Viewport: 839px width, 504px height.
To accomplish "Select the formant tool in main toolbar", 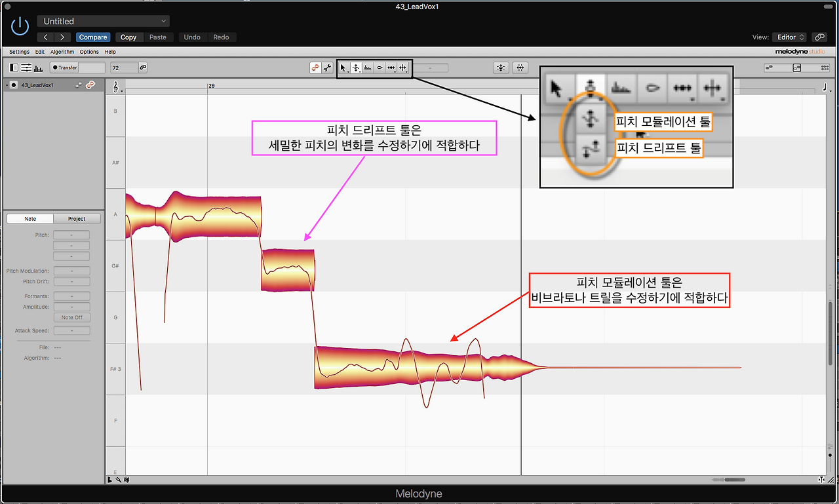I will (368, 68).
